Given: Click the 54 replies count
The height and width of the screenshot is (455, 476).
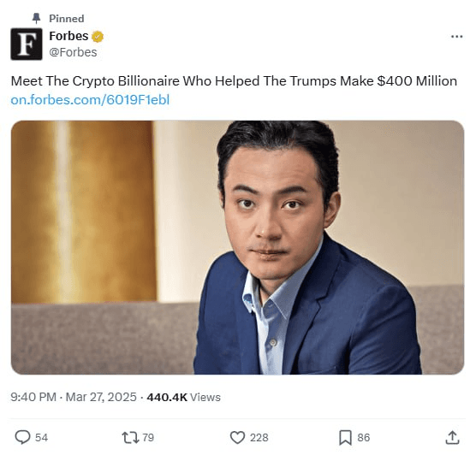Looking at the screenshot, I should 42,437.
